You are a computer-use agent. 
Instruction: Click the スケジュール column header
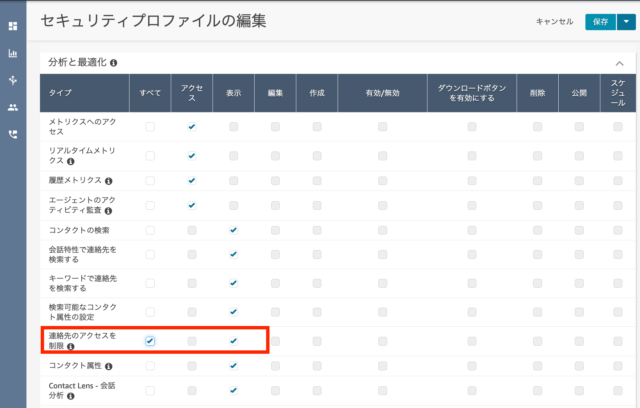(x=618, y=93)
